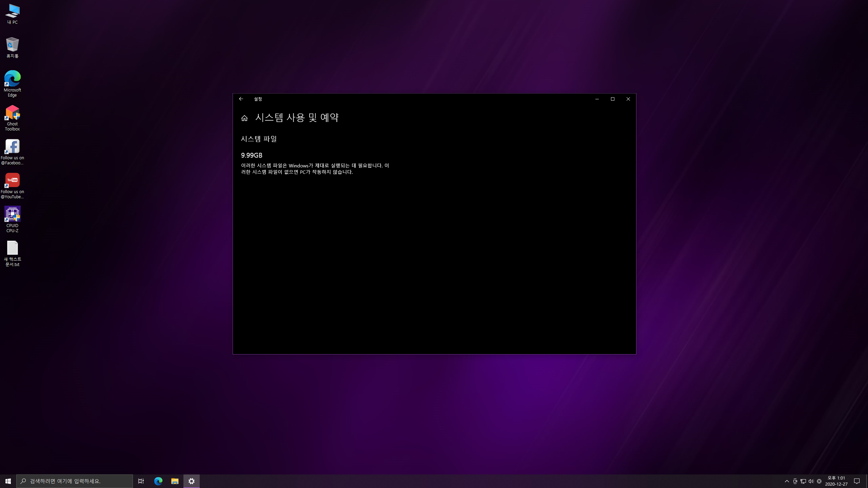The height and width of the screenshot is (488, 868).
Task: Launch Edge from the taskbar
Action: pos(158,481)
